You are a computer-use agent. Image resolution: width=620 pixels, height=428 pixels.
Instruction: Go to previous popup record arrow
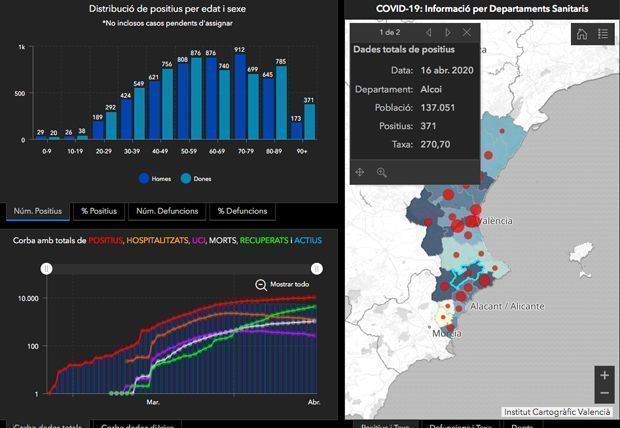pos(428,32)
